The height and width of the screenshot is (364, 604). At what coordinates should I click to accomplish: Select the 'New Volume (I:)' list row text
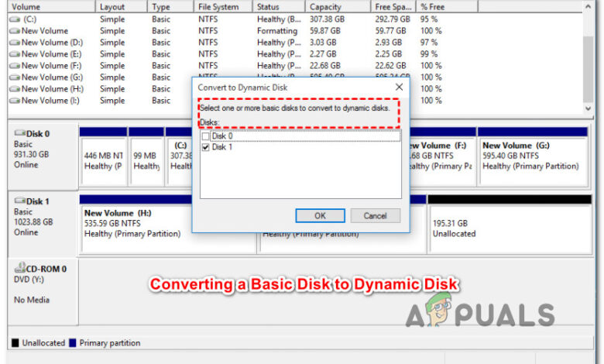coord(50,101)
